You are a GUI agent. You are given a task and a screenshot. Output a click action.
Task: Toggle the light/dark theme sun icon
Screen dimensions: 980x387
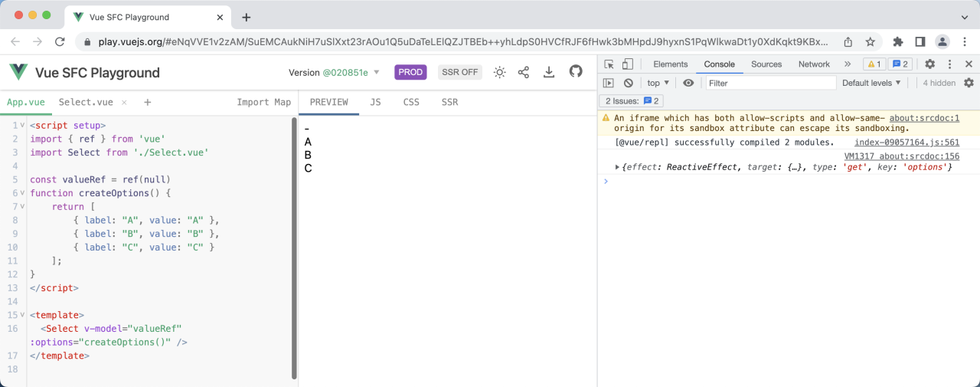click(499, 72)
